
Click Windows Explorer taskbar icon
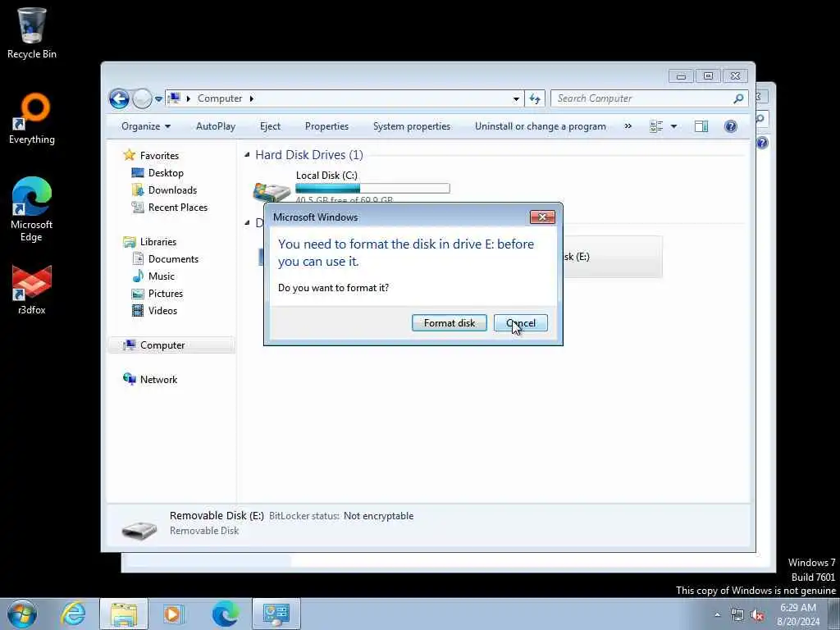coord(124,614)
